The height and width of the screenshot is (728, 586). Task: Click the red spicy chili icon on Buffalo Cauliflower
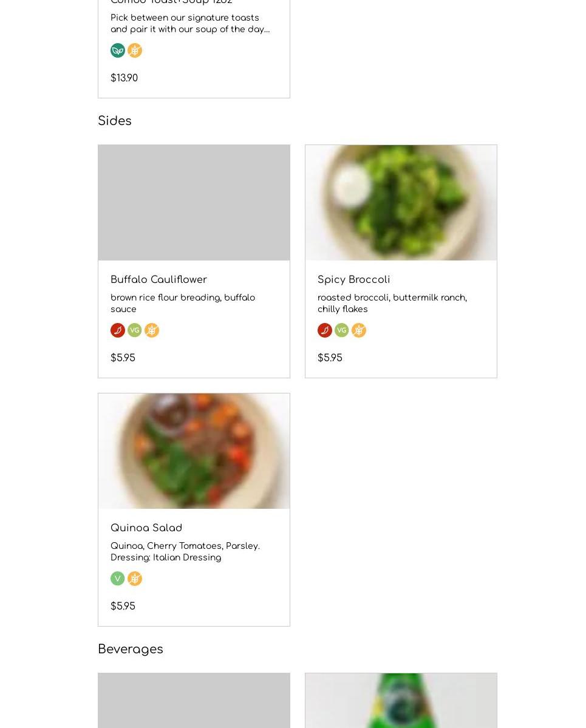[118, 330]
